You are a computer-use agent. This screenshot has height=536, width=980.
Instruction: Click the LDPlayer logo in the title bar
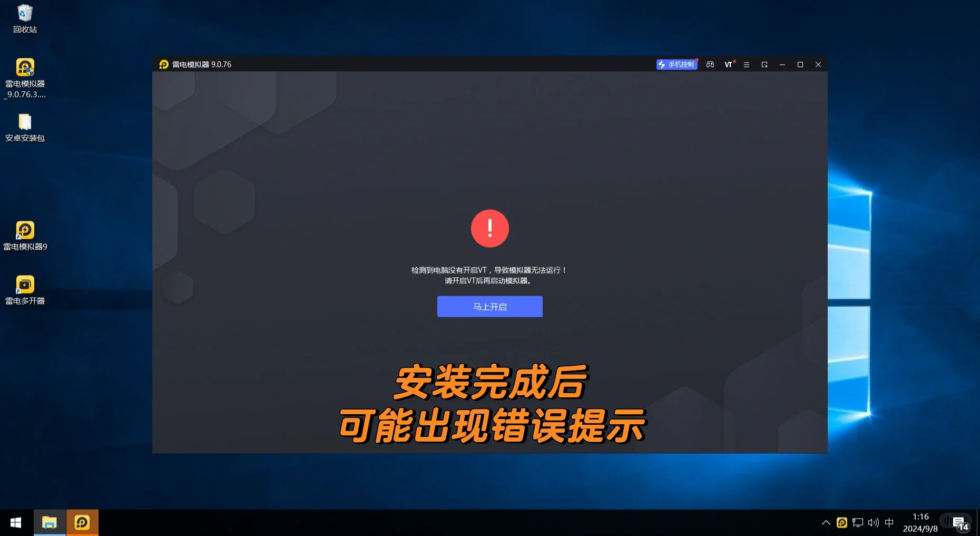click(x=164, y=64)
